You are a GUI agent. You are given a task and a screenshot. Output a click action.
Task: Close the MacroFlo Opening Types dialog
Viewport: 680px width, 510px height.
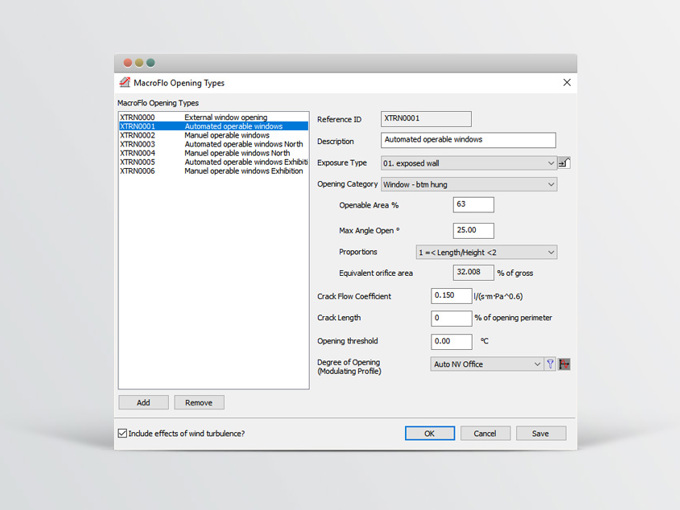pos(567,83)
